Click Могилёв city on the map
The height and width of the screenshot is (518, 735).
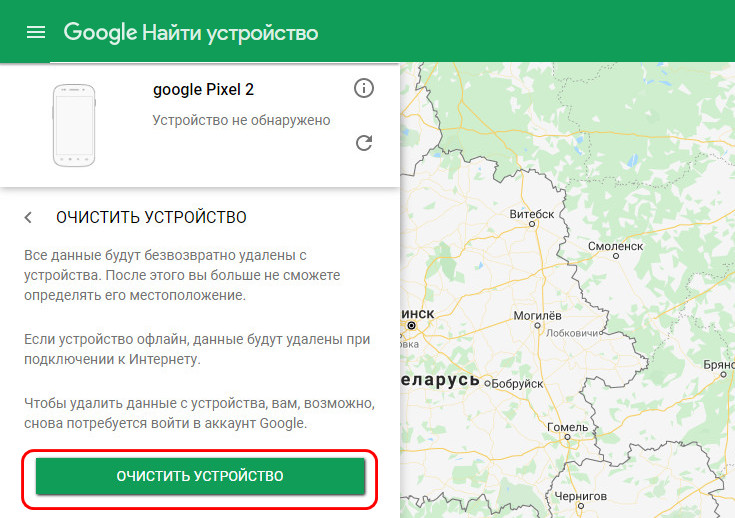click(x=537, y=315)
